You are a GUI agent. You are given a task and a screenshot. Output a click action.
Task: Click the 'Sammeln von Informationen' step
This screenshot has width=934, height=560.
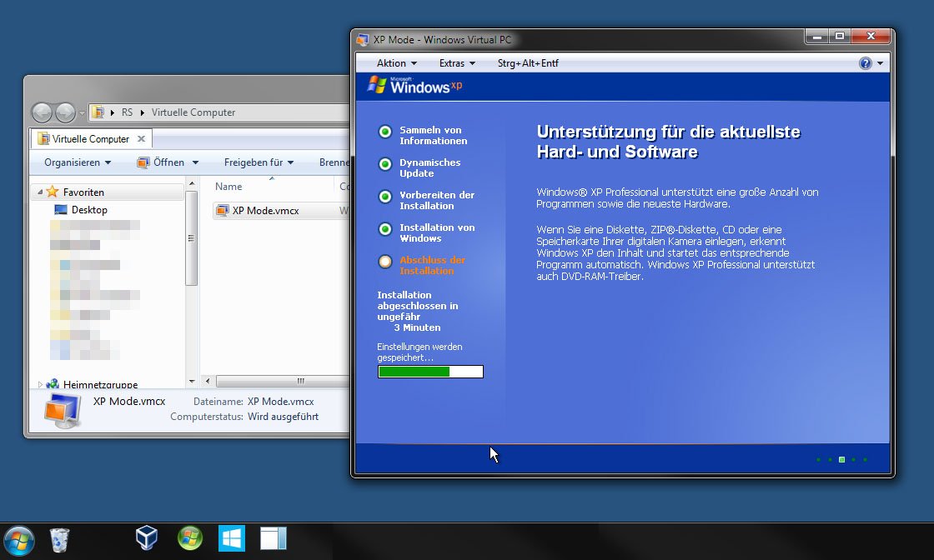[433, 136]
